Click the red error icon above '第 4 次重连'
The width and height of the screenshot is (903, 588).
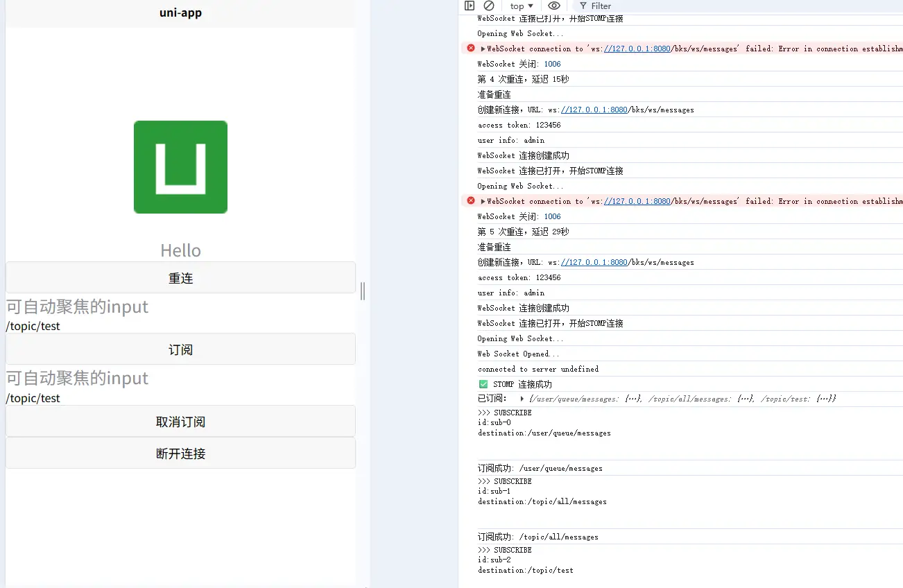tap(471, 49)
